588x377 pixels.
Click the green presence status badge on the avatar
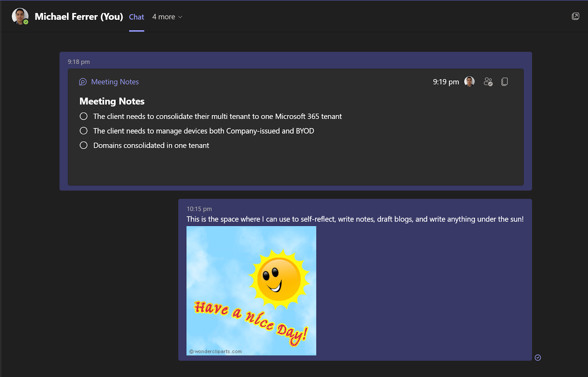point(26,22)
